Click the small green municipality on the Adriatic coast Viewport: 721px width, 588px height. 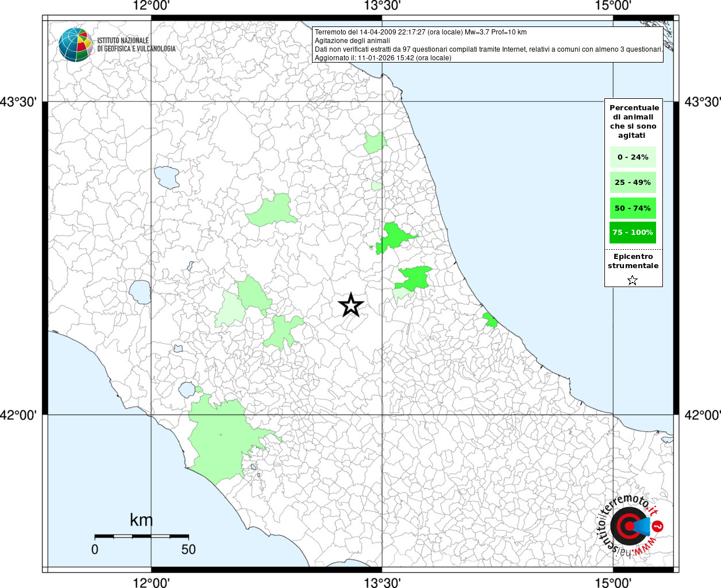point(490,320)
